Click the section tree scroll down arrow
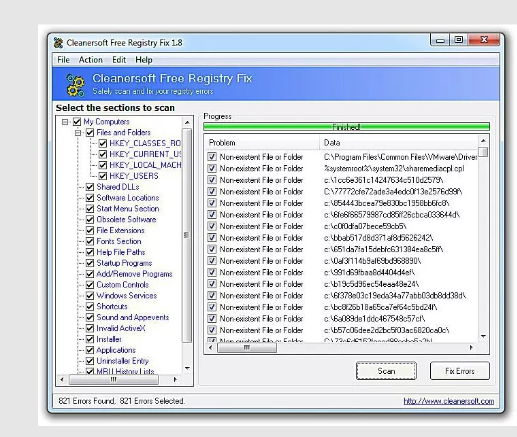517x437 pixels. coord(187,368)
